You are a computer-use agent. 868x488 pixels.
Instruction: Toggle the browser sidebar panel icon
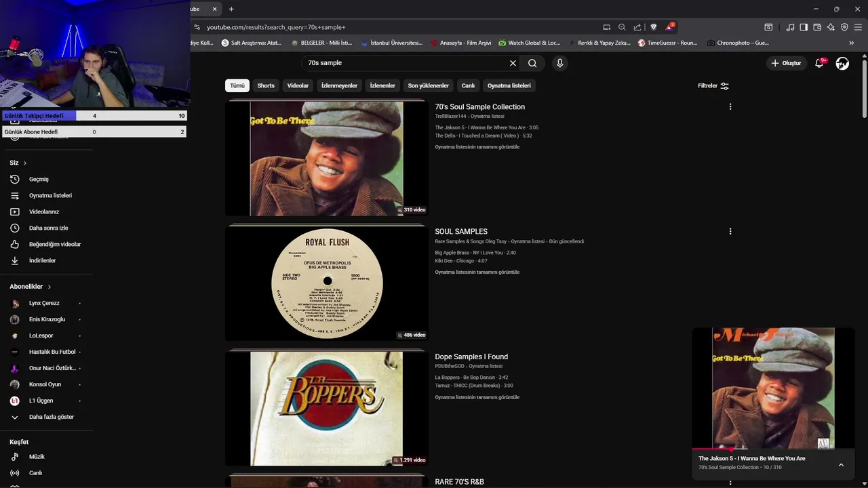[x=804, y=27]
